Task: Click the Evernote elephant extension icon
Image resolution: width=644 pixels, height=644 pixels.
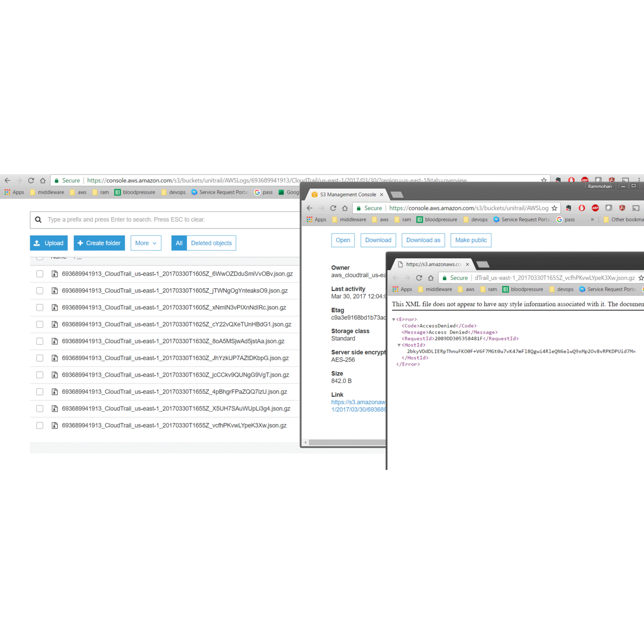Action: coord(569,208)
